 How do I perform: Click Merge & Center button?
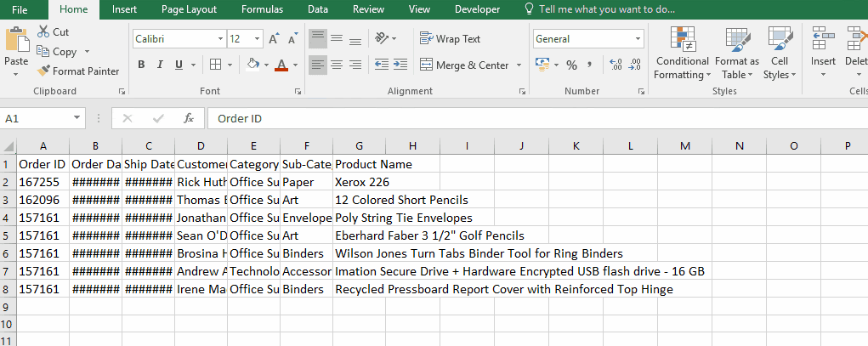[x=464, y=65]
